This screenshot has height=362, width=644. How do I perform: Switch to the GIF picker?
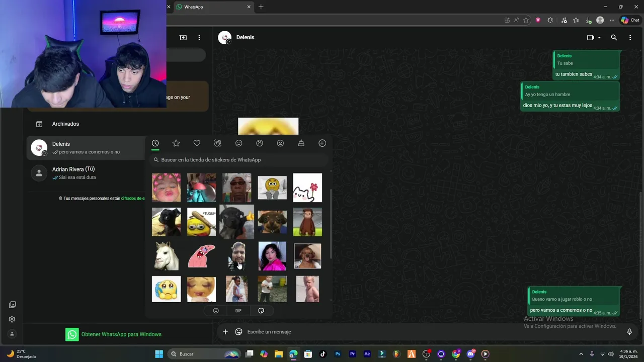point(238,311)
